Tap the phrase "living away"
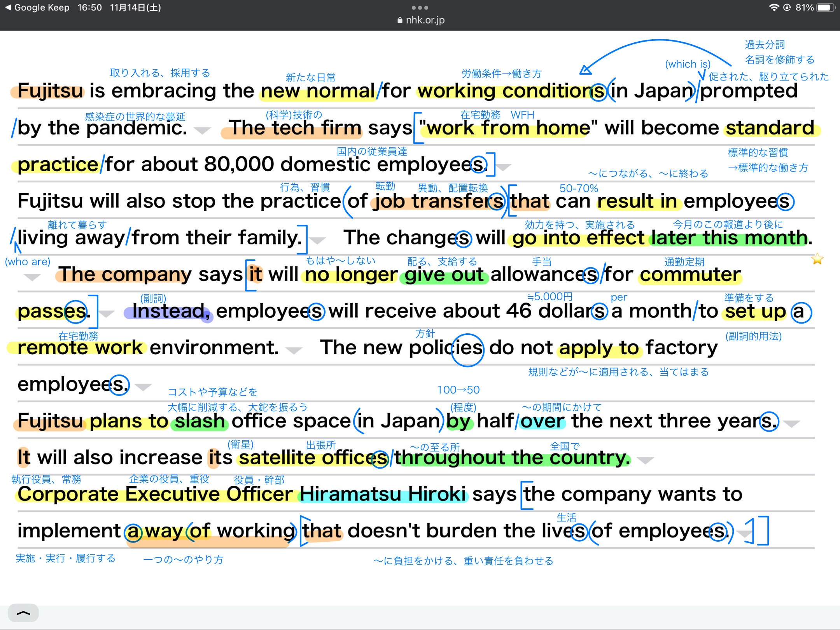 [71, 238]
